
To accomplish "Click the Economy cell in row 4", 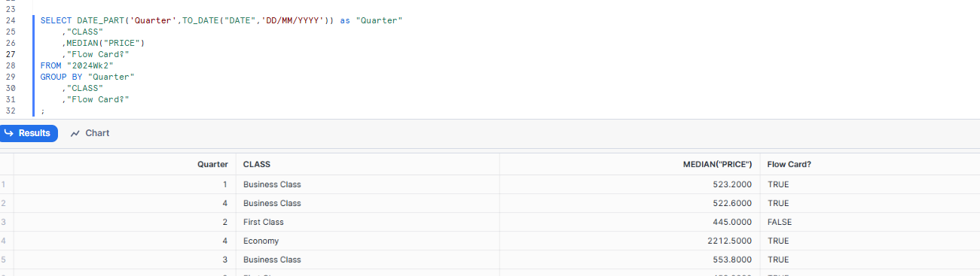I will tap(261, 241).
